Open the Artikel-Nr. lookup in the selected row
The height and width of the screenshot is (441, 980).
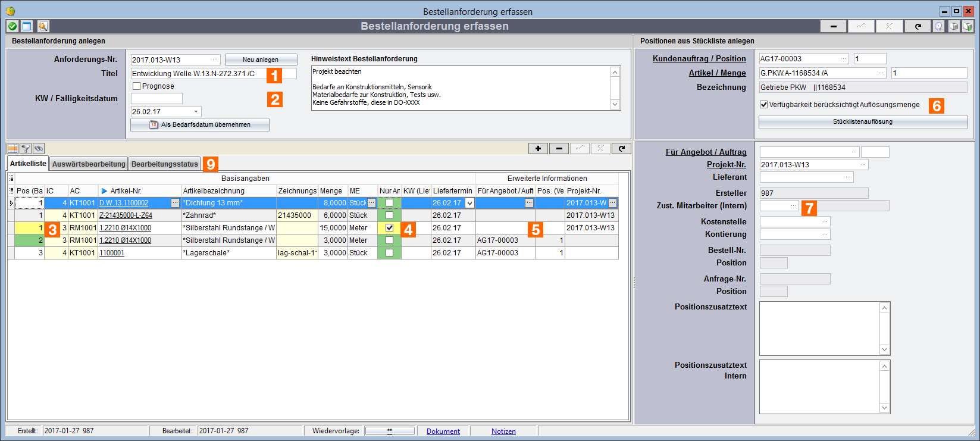tap(175, 203)
